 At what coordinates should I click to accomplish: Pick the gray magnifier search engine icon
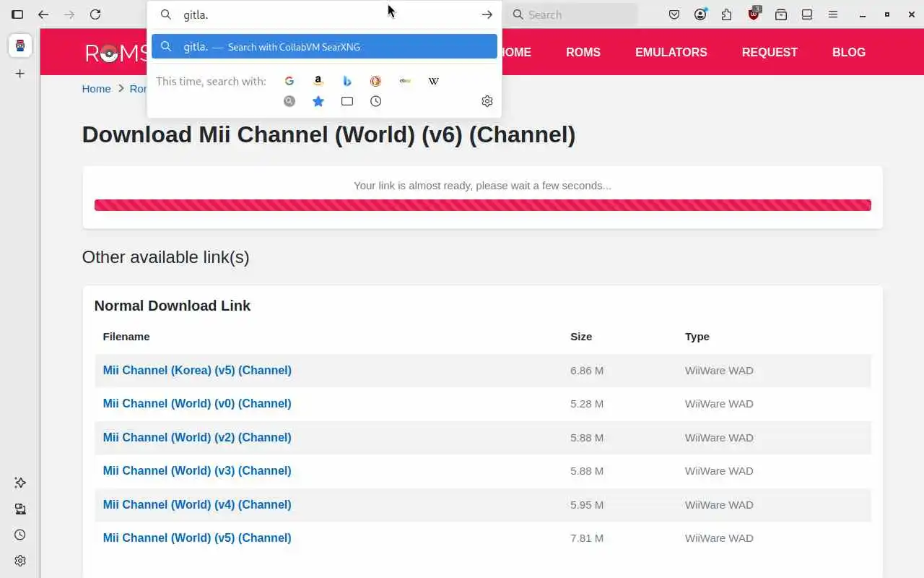click(289, 101)
